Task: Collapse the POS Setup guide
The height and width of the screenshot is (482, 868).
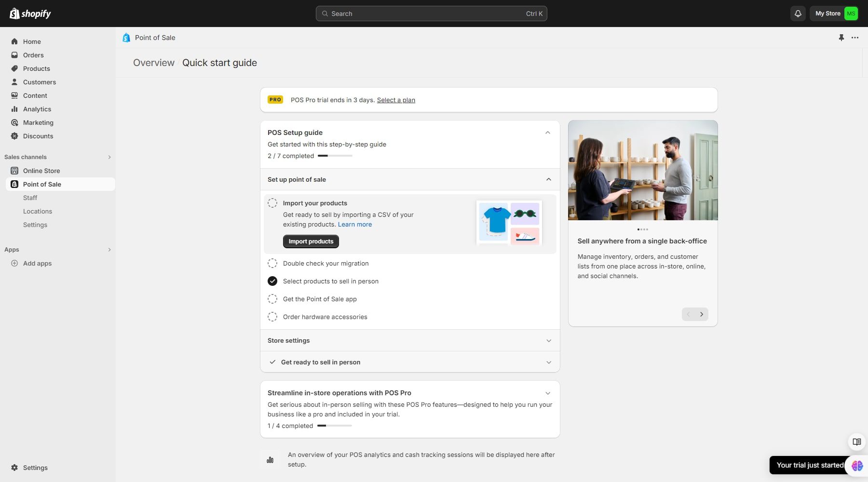Action: [547, 132]
